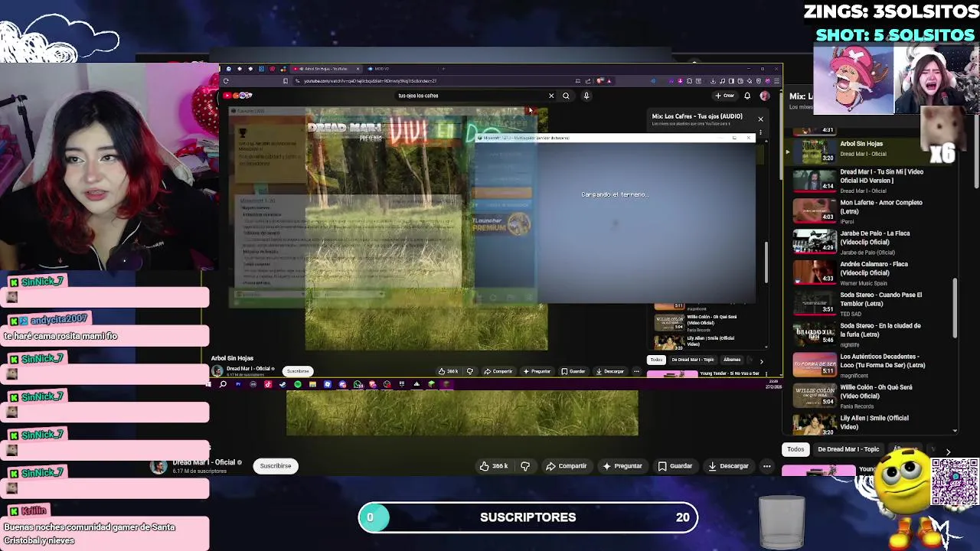
Task: Click dislike in the small browser action row
Action: point(470,371)
